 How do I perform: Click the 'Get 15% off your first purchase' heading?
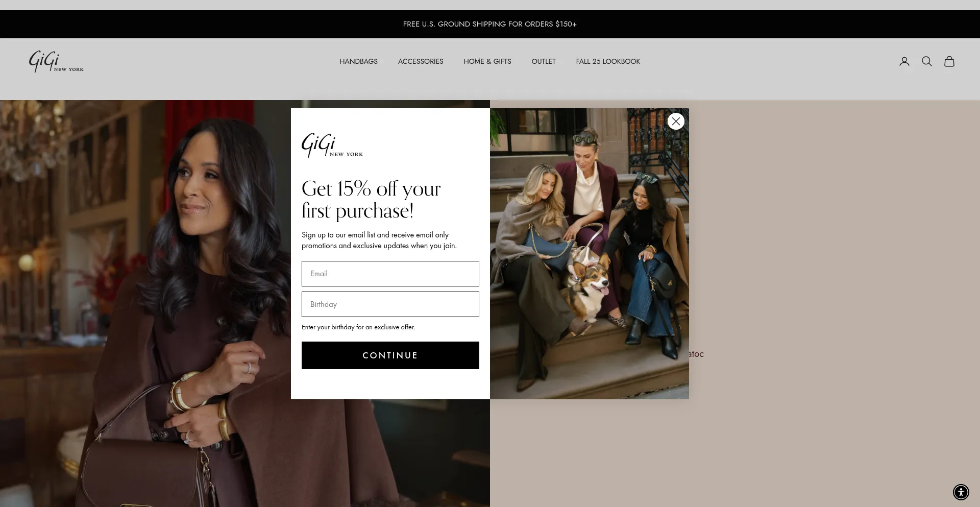click(371, 200)
